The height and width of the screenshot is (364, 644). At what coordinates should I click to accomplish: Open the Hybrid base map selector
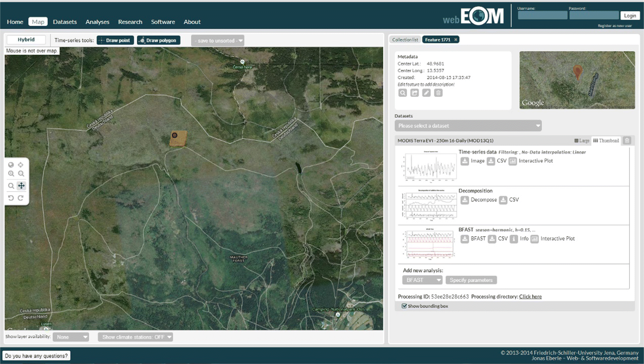26,40
